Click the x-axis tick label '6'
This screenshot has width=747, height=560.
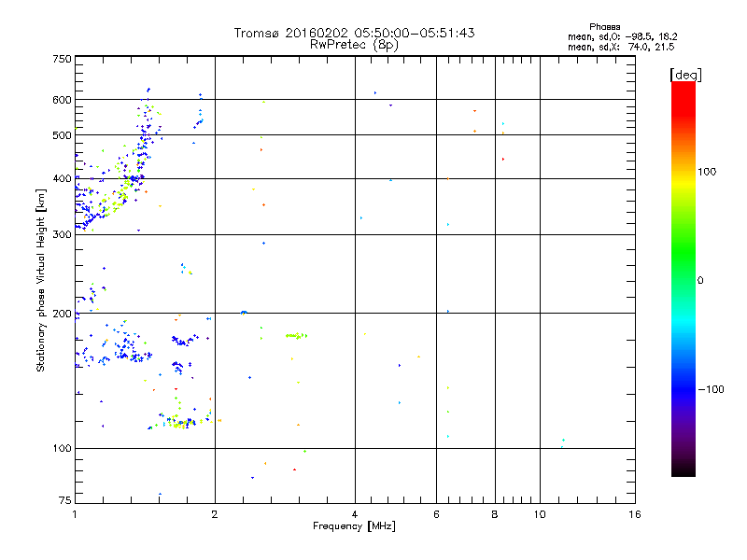tap(436, 514)
